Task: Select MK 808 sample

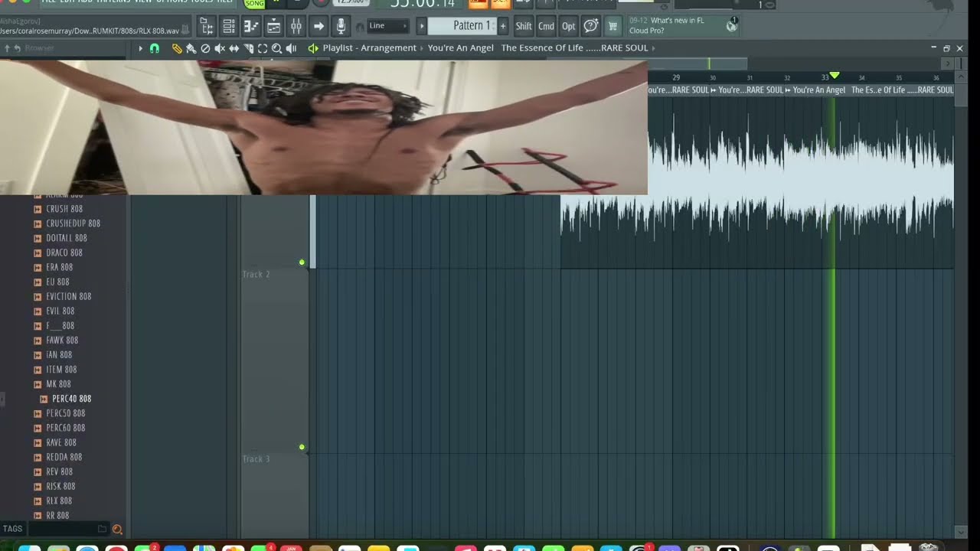Action: click(x=58, y=384)
